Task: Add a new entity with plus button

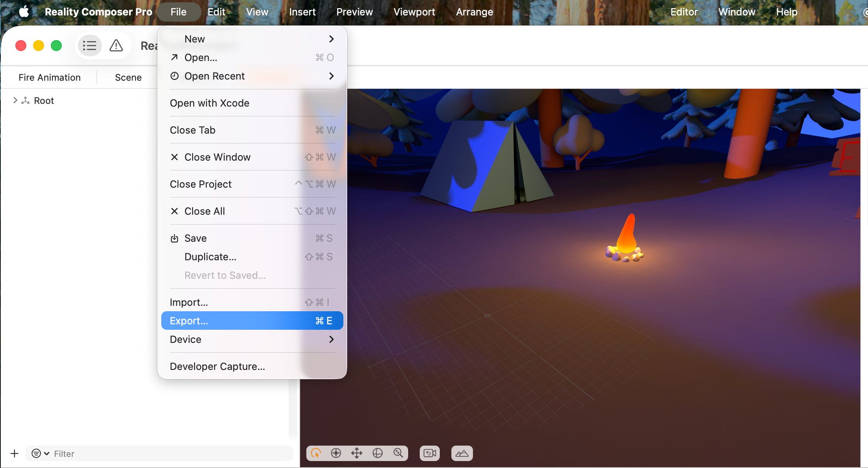Action: tap(14, 453)
